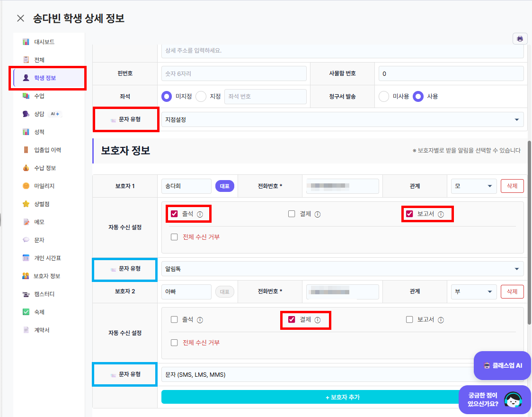Click the 수납 정보 money bag icon
The width and height of the screenshot is (532, 417).
click(26, 168)
